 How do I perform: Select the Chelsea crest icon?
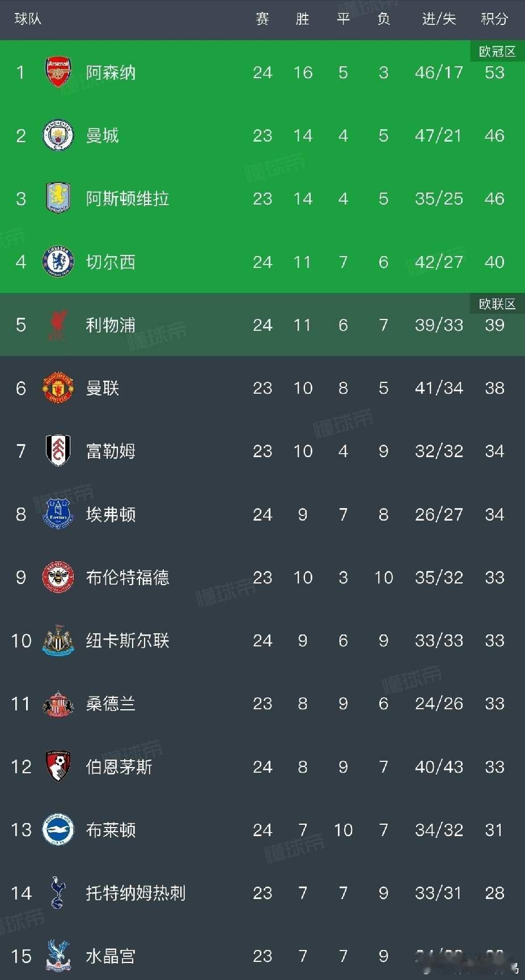[58, 261]
